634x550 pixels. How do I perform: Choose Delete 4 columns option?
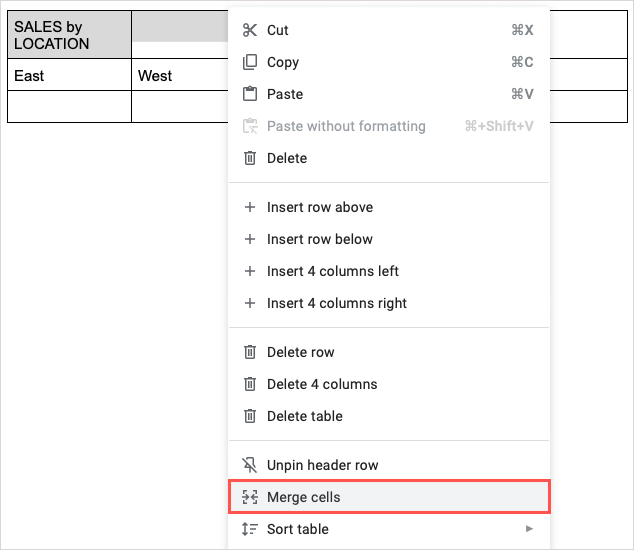[322, 384]
